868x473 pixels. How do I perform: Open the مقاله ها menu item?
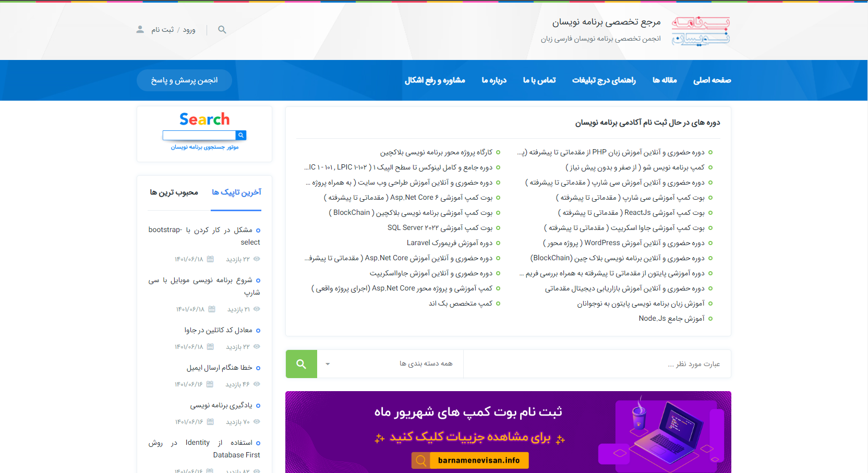pos(664,80)
